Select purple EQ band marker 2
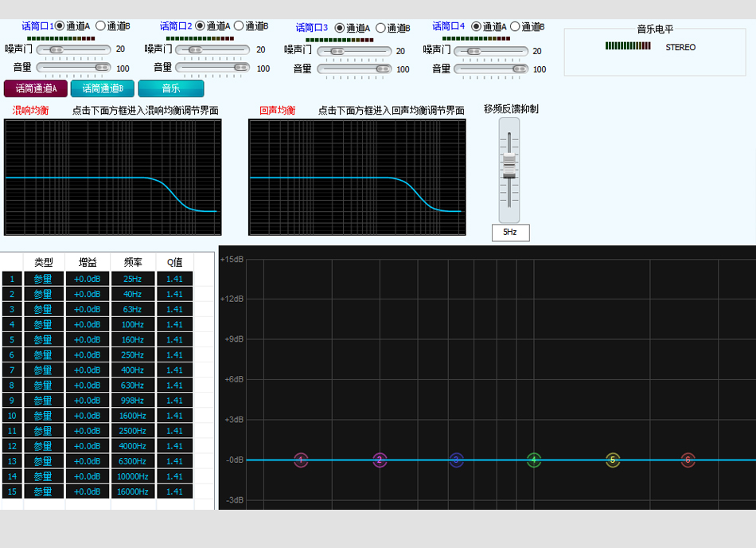This screenshot has height=548, width=756. point(379,460)
